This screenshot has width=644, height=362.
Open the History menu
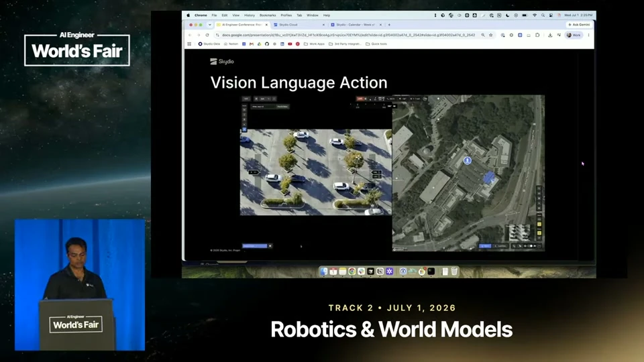click(250, 15)
